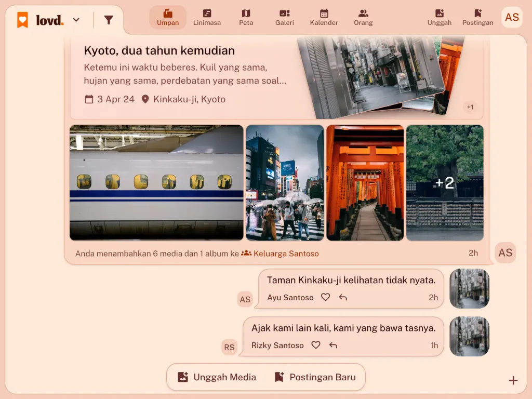Screen dimensions: 532x399
Task: Open the alley thumbnail beside Ayu's comment
Action: click(469, 288)
